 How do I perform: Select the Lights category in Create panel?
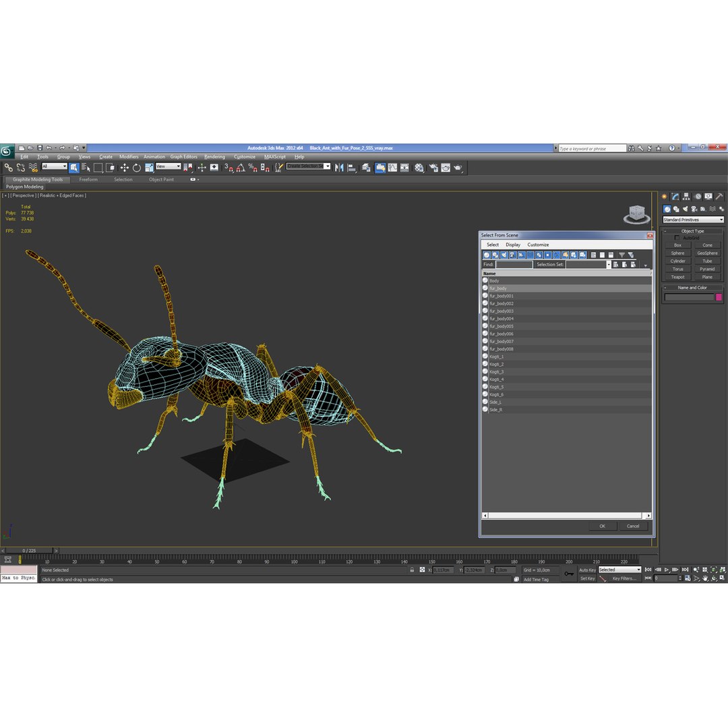(x=686, y=209)
